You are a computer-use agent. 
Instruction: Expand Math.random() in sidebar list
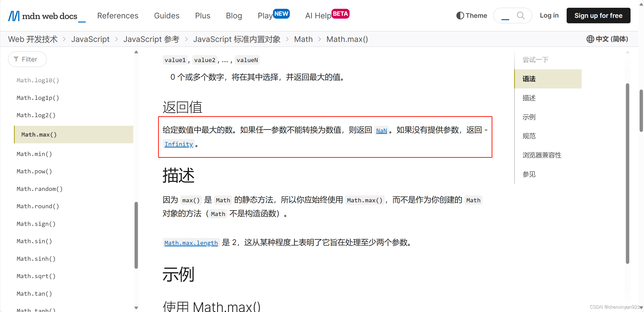(39, 188)
